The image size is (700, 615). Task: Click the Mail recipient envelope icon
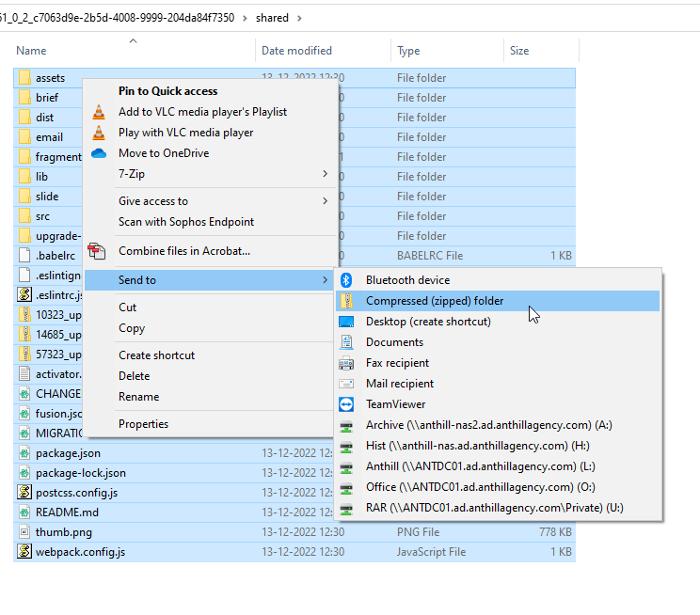(x=345, y=384)
